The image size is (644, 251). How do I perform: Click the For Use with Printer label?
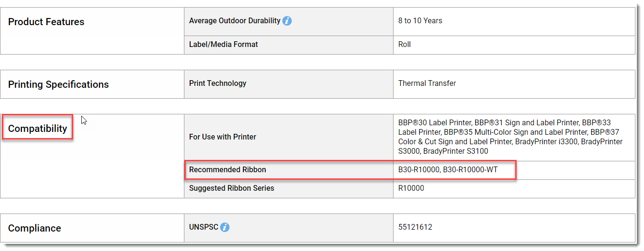pyautogui.click(x=222, y=137)
